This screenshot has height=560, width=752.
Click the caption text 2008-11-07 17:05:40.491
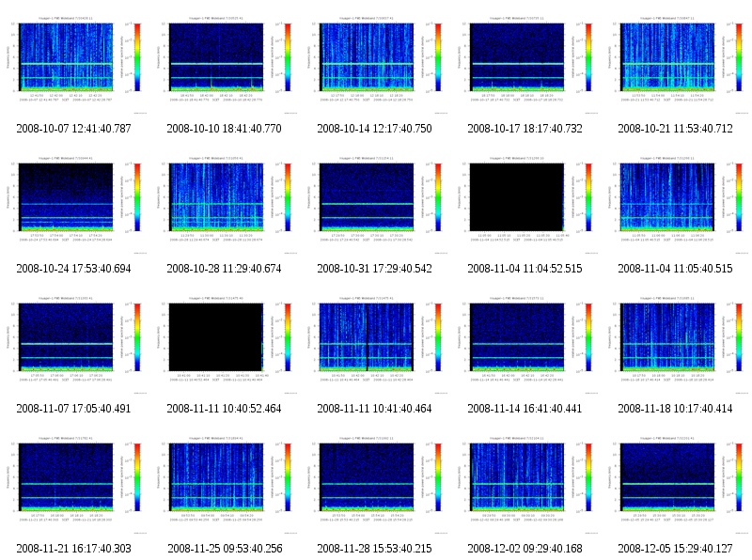tap(74, 409)
